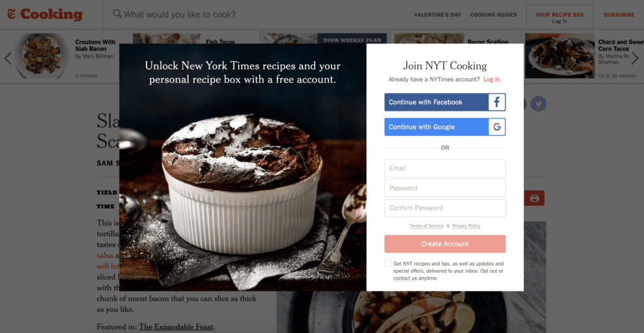Image resolution: width=644 pixels, height=333 pixels.
Task: Advance recipe carousel with right arrow
Action: pyautogui.click(x=635, y=58)
